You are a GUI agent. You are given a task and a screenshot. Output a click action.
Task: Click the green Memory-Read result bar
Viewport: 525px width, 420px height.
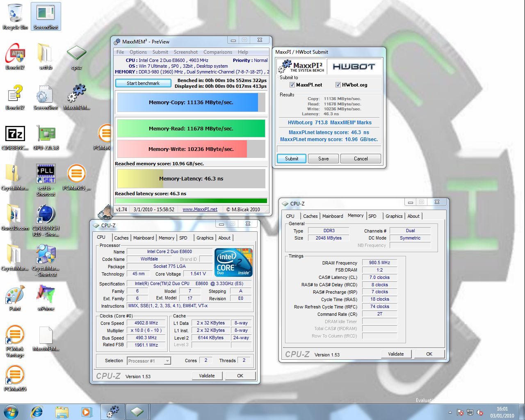(x=191, y=128)
